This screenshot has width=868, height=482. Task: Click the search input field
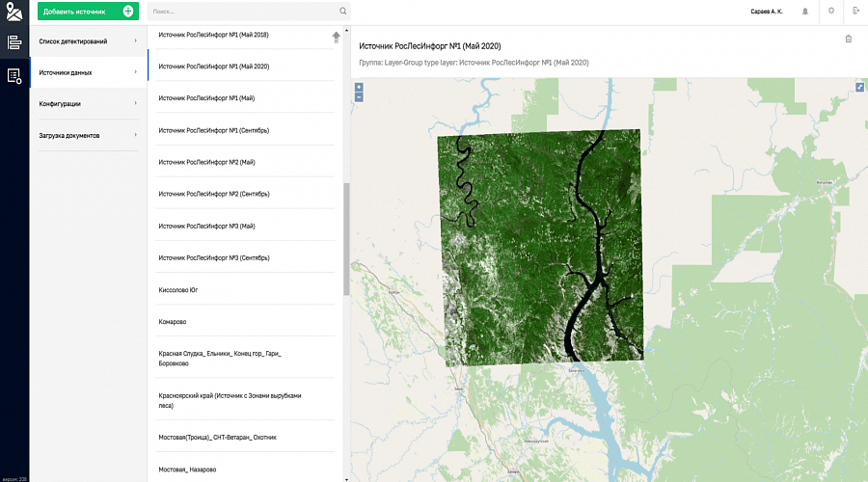tap(241, 12)
